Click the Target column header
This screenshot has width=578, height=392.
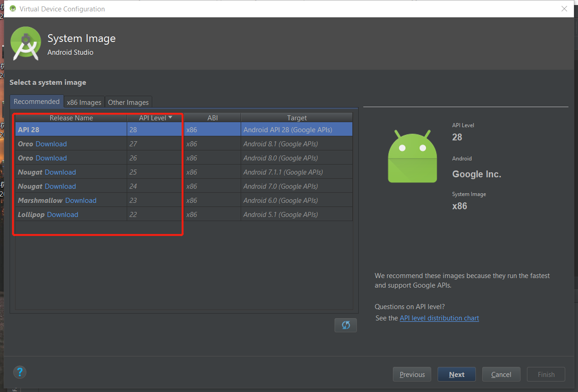[297, 118]
